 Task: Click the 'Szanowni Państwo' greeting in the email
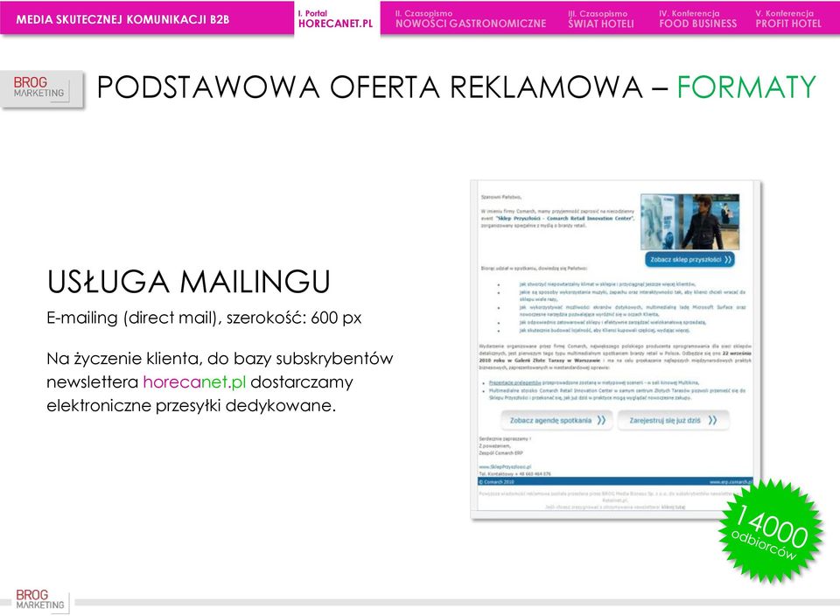point(500,197)
